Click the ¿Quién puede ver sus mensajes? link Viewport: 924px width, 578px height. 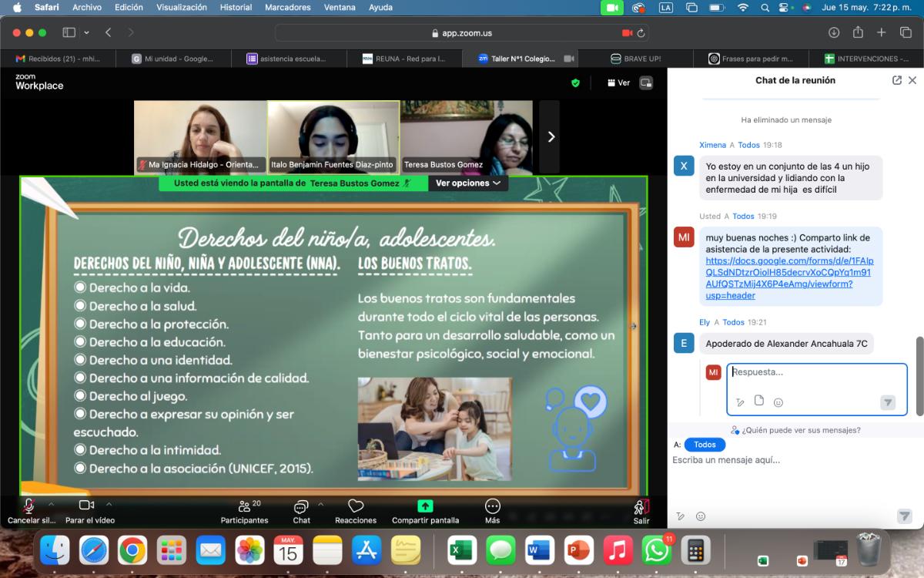pyautogui.click(x=796, y=430)
